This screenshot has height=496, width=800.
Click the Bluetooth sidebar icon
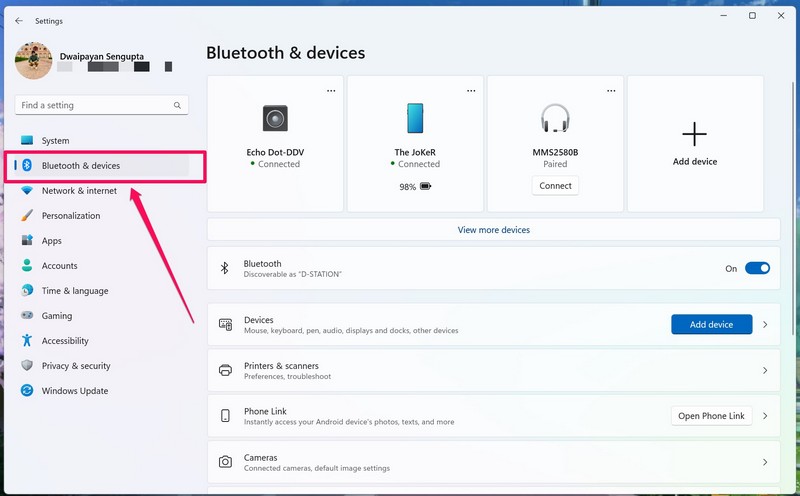coord(27,165)
